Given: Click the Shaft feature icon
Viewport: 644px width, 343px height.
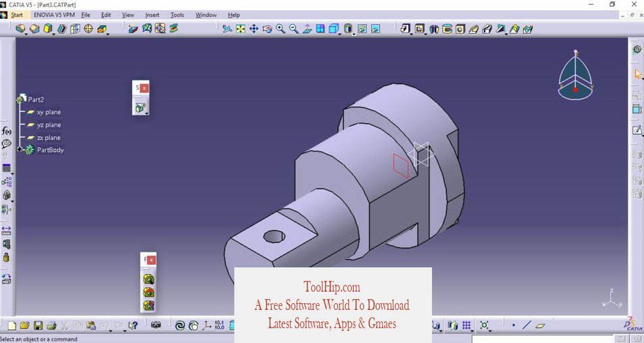Looking at the screenshot, I should 433,29.
